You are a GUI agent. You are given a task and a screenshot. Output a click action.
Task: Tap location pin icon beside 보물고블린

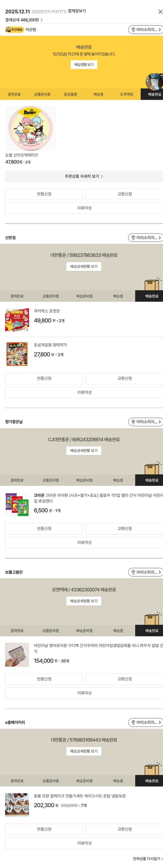pyautogui.click(x=133, y=572)
